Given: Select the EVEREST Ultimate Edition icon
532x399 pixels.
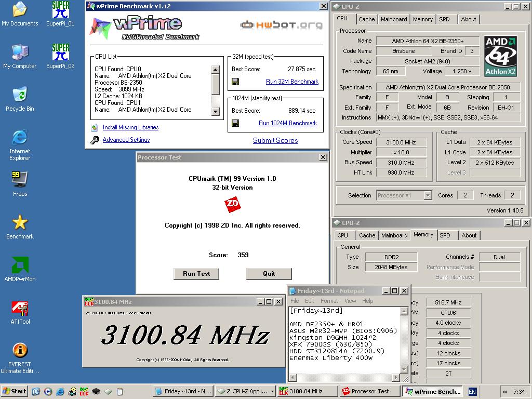Looking at the screenshot, I should pos(20,358).
